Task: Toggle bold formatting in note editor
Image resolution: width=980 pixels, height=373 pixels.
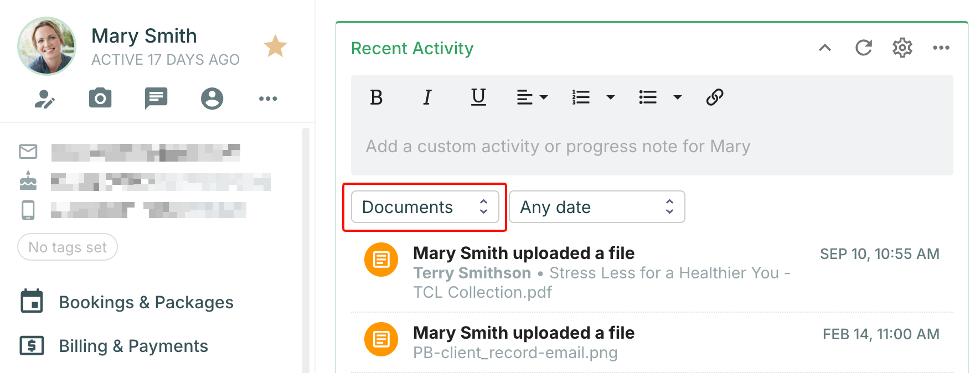Action: [x=376, y=98]
